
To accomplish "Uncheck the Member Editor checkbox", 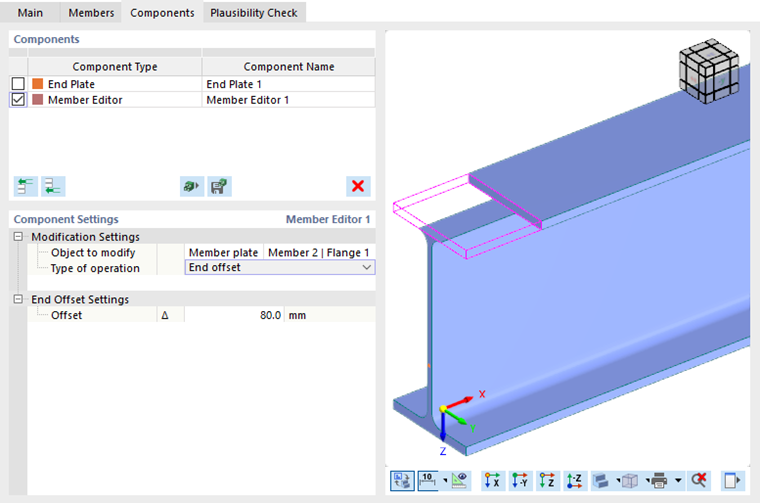I will click(x=18, y=100).
